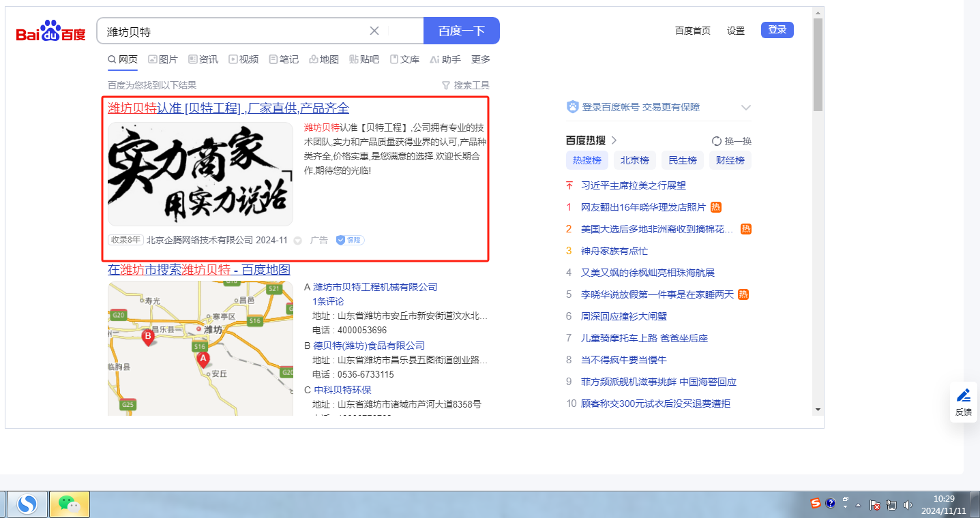The width and height of the screenshot is (980, 518).
Task: Click the 保障 shield badge
Action: pyautogui.click(x=350, y=240)
